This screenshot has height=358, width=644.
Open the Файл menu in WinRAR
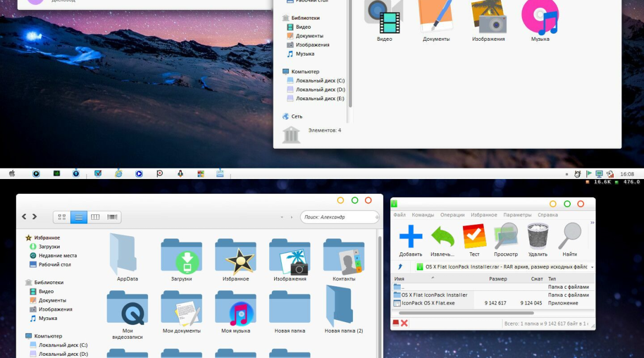point(399,215)
